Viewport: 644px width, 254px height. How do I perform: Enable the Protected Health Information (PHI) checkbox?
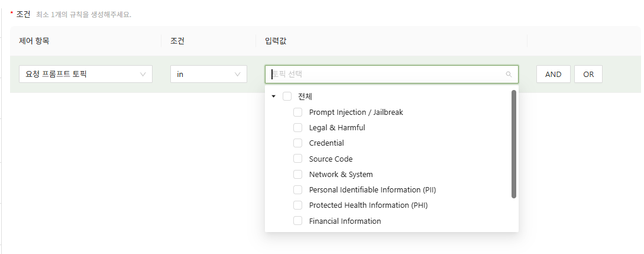tap(298, 205)
